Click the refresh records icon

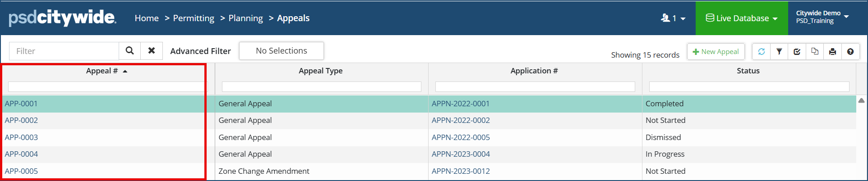tap(762, 52)
